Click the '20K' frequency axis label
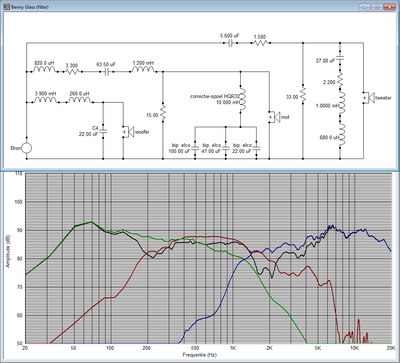 coord(391,348)
